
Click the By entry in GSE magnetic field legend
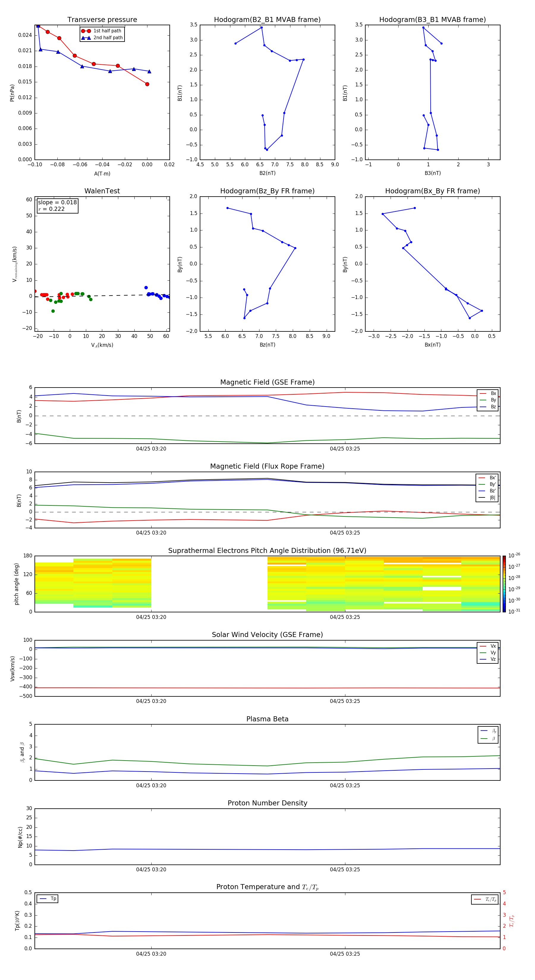tap(488, 400)
